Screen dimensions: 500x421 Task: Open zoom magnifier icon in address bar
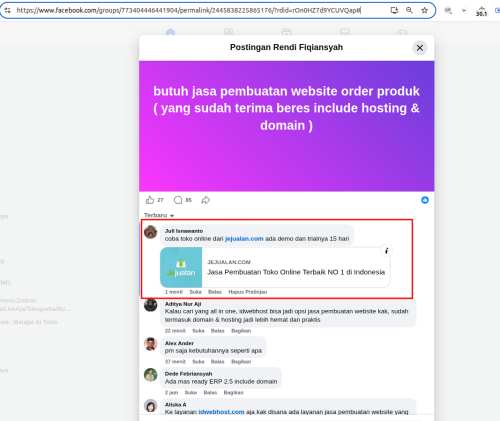coord(409,10)
